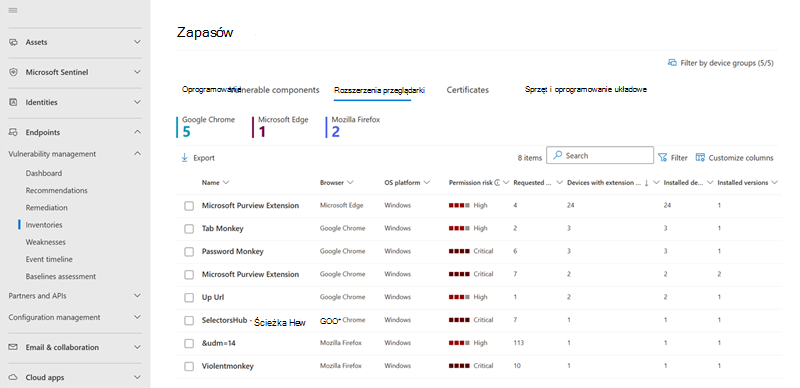Open Remediation in the sidebar

pos(46,208)
